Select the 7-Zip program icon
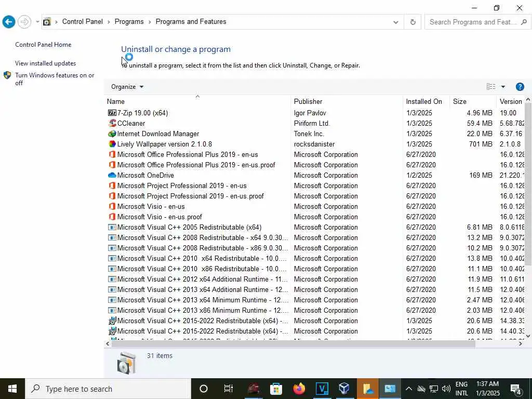The image size is (532, 399). (112, 113)
